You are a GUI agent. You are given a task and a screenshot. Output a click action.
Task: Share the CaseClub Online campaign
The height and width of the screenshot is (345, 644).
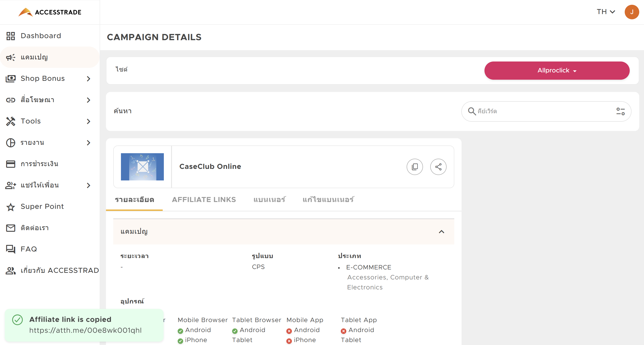pos(438,167)
